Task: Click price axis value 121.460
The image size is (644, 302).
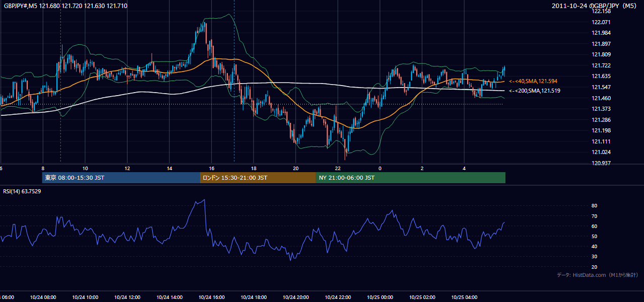Action: [602, 98]
